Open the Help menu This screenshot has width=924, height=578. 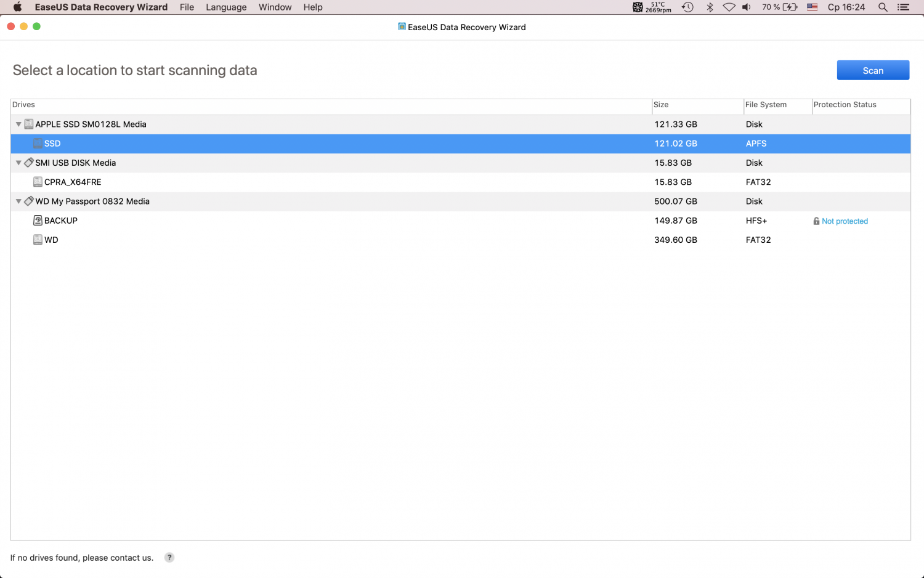pyautogui.click(x=313, y=7)
